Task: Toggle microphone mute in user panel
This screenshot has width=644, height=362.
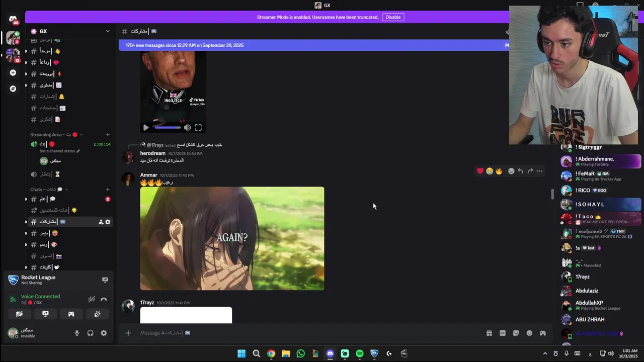Action: [x=77, y=333]
